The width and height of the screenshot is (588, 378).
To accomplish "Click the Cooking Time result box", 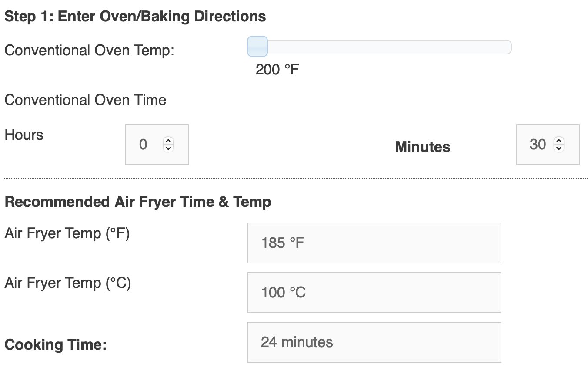I will (x=374, y=342).
